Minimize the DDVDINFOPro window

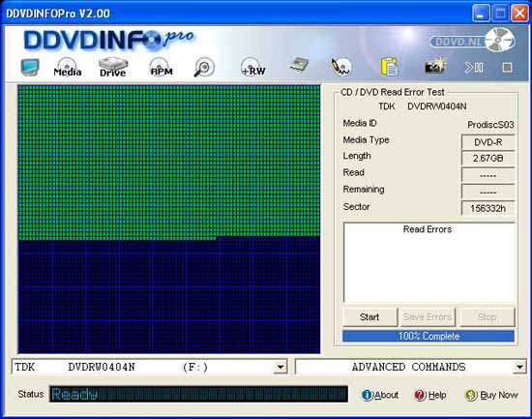pyautogui.click(x=481, y=14)
